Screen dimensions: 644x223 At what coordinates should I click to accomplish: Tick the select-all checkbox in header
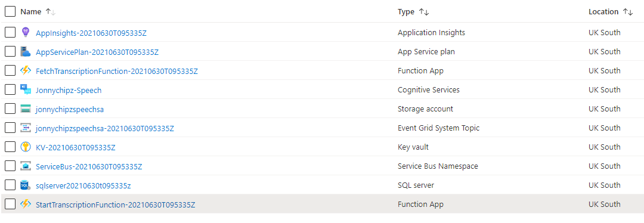click(x=10, y=11)
